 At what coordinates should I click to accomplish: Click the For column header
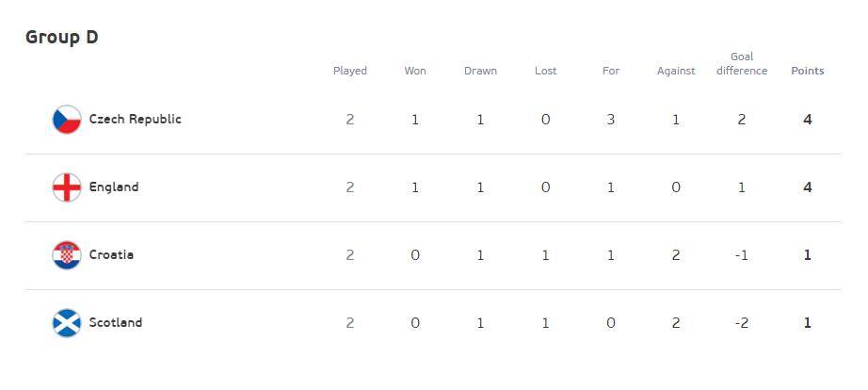tap(611, 71)
